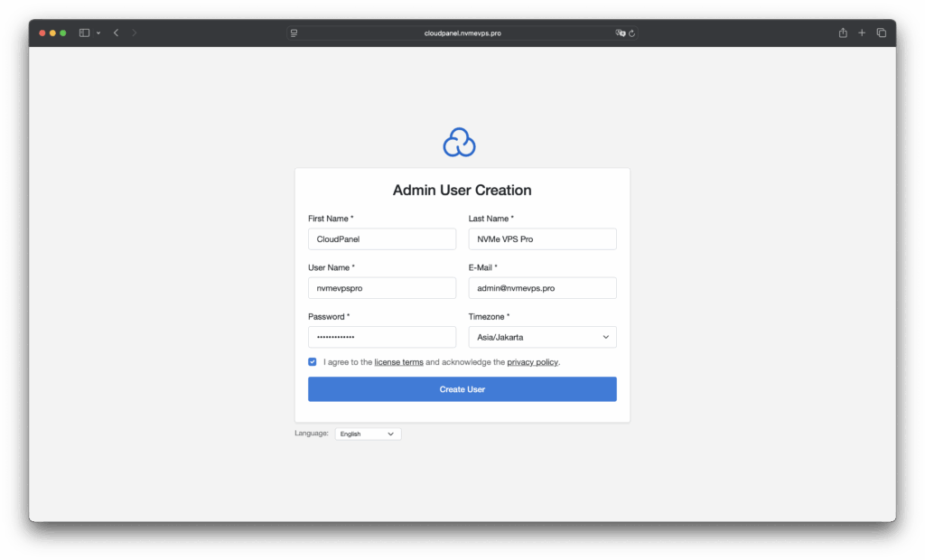
Task: Open a new tab with plus icon
Action: coord(862,33)
